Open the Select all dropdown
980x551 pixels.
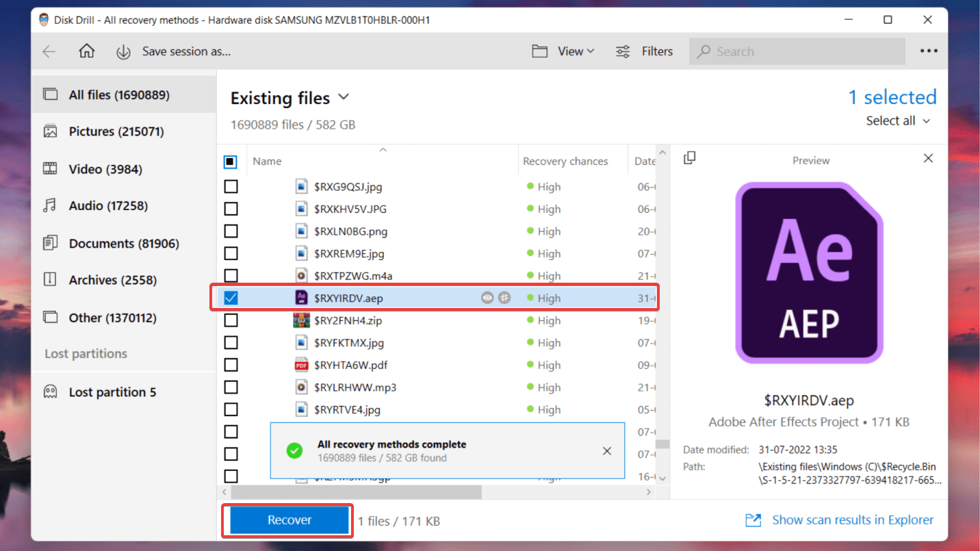click(899, 120)
